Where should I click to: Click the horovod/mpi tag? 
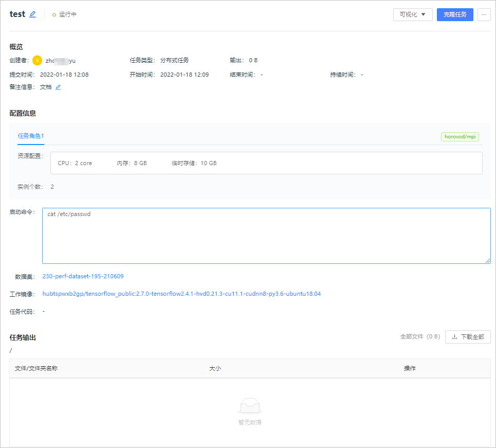pos(460,137)
